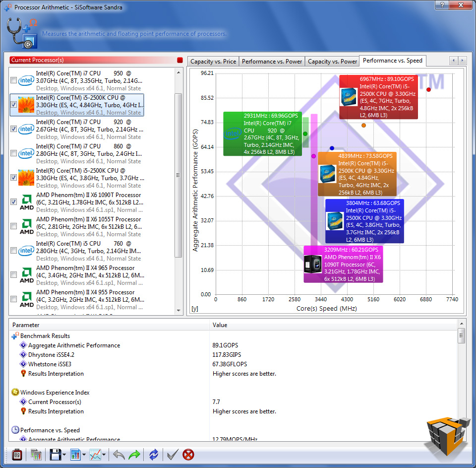Click the 117.83GIPS value
This screenshot has height=468, width=476.
click(x=227, y=355)
